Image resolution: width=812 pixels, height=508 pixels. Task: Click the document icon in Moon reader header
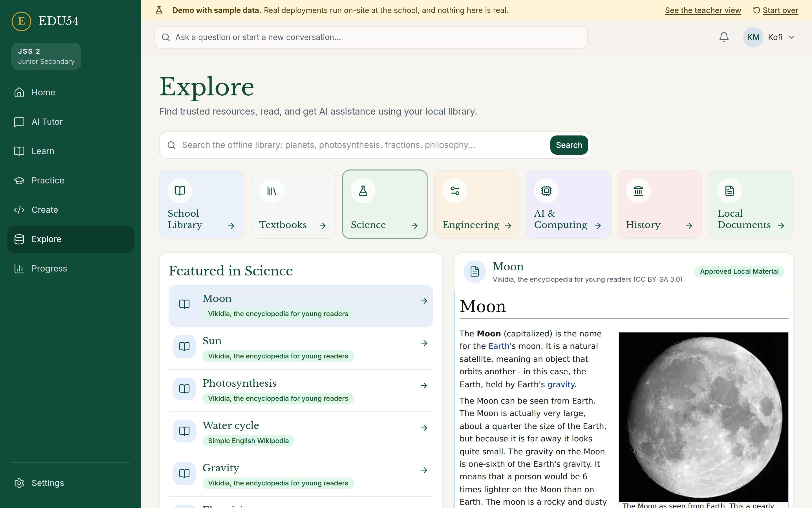[475, 271]
